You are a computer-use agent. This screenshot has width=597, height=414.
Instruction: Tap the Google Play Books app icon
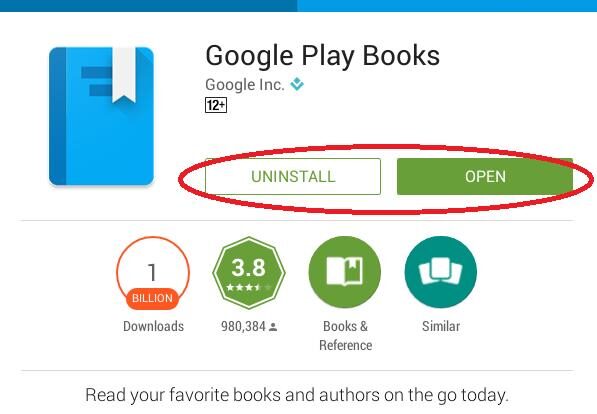click(x=101, y=116)
